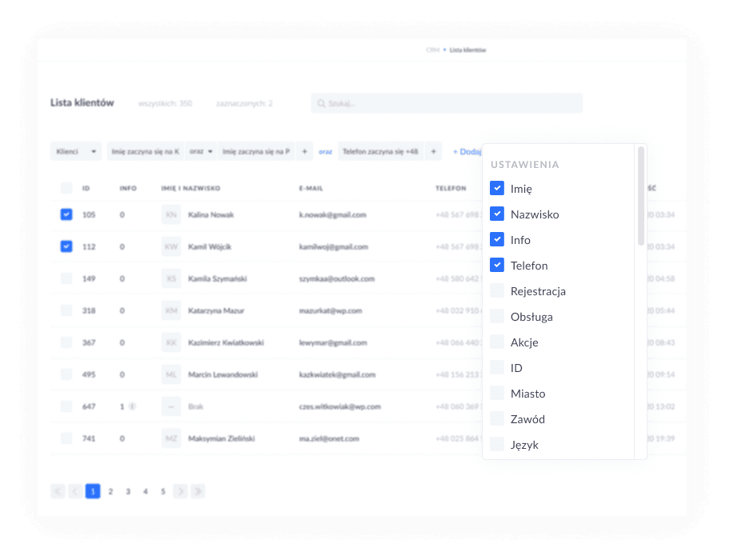Jump to first page arrow

pos(58,491)
